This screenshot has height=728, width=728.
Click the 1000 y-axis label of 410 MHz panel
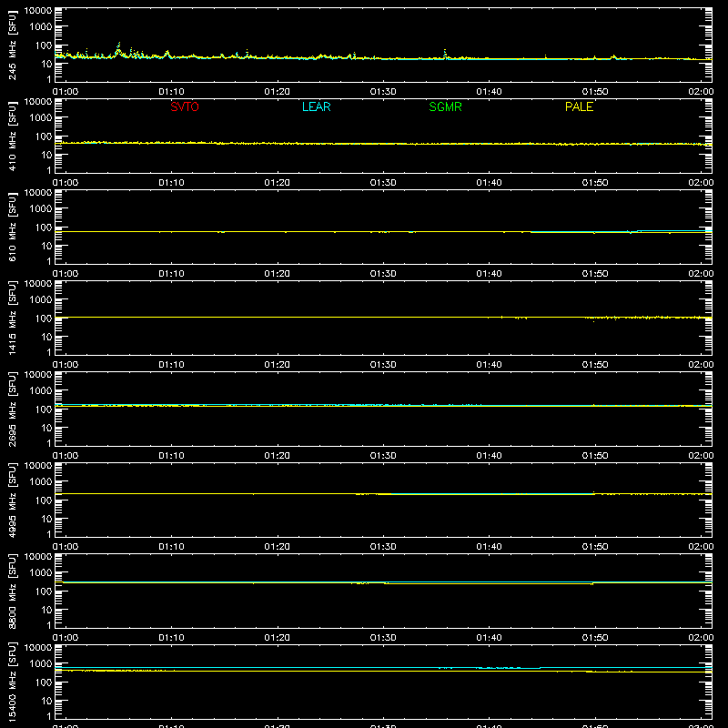tap(41, 118)
